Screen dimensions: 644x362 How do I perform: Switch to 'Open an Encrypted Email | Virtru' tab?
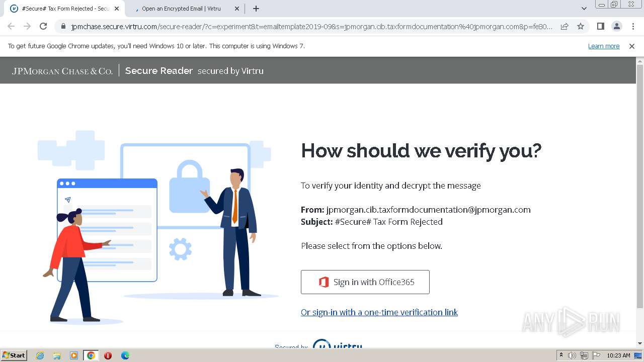[184, 9]
